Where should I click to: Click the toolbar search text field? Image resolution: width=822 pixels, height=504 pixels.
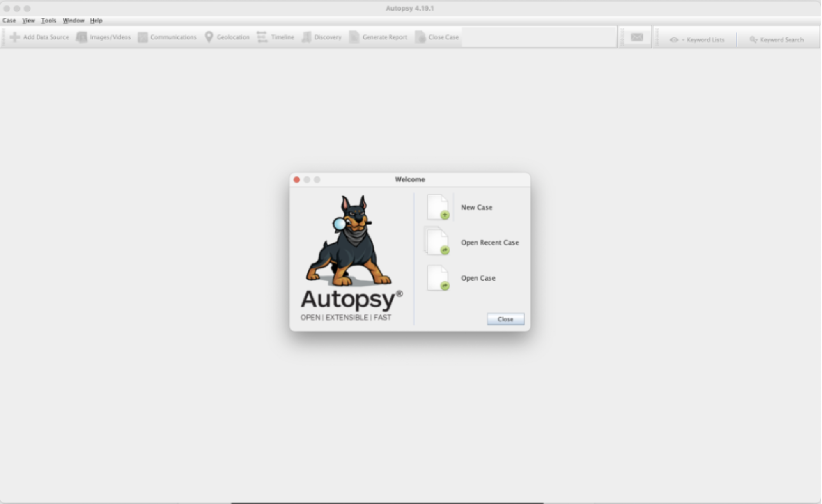pos(538,37)
